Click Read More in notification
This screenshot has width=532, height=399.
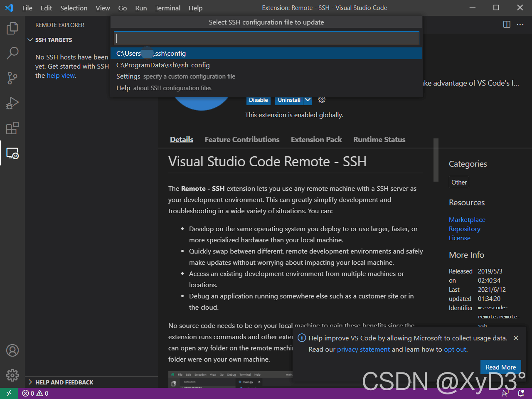[501, 367]
